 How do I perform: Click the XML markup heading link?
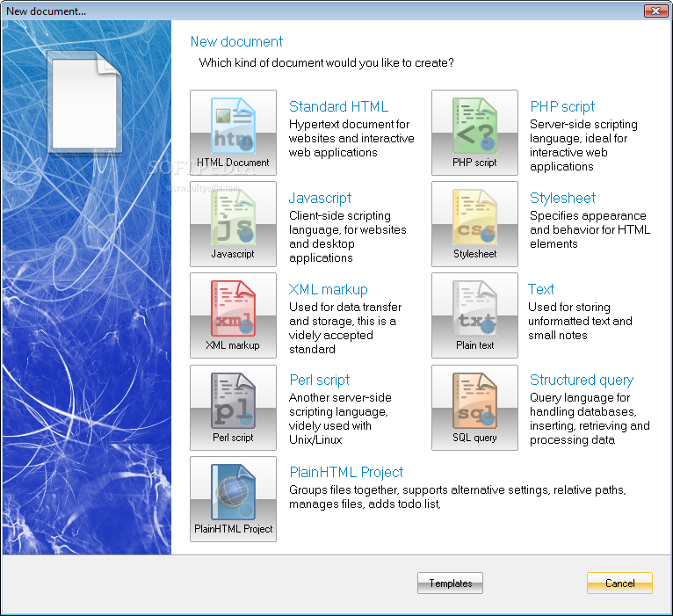[328, 289]
